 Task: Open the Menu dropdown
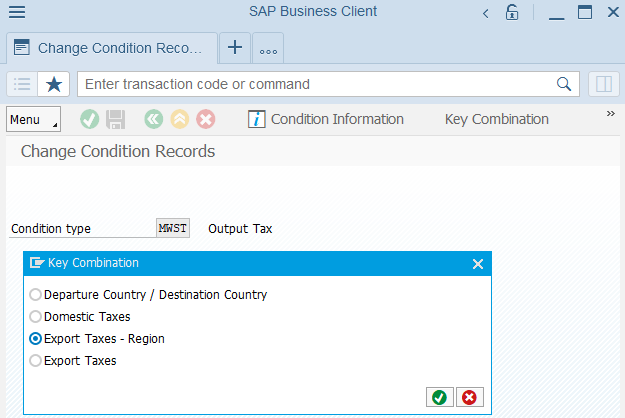pos(33,119)
